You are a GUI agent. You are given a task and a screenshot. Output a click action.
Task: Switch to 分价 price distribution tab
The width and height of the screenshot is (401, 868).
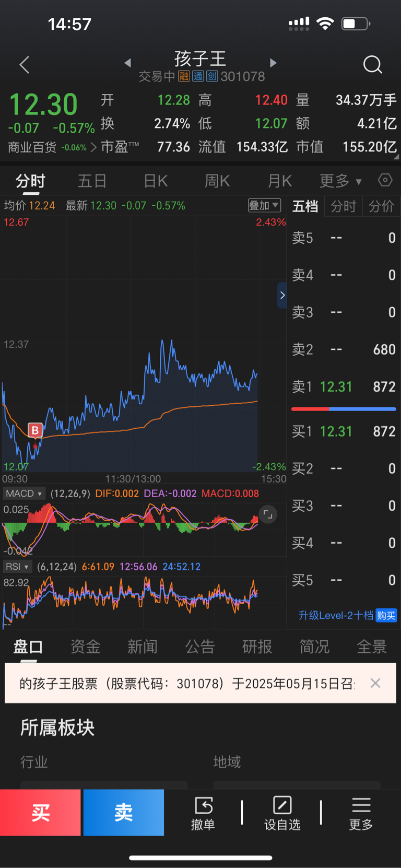[x=381, y=206]
